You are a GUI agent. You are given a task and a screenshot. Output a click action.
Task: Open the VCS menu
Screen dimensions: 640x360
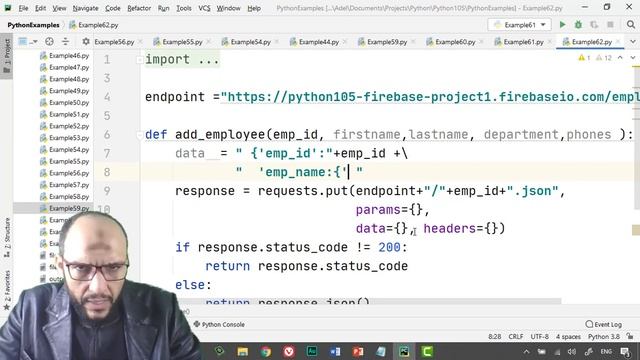pyautogui.click(x=204, y=8)
